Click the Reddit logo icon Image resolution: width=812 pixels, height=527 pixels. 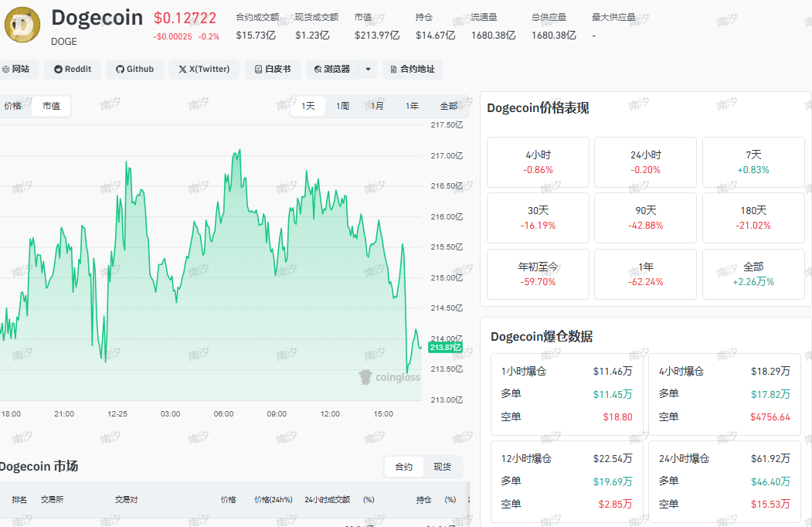pos(58,69)
